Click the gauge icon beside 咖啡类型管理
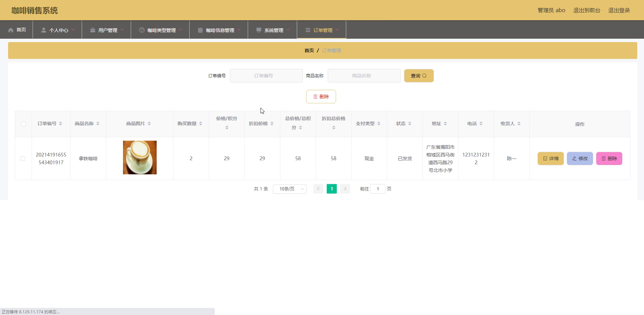This screenshot has height=315, width=644. [142, 30]
